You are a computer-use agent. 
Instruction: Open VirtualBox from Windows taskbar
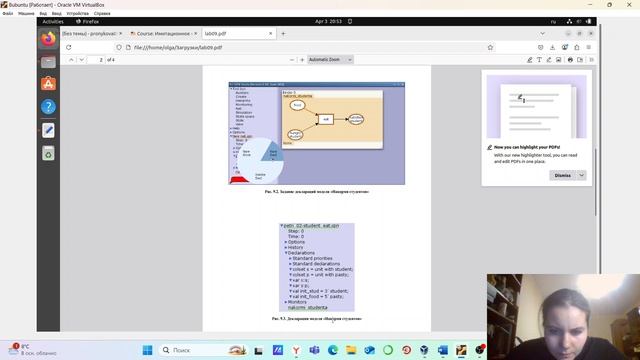(x=424, y=350)
